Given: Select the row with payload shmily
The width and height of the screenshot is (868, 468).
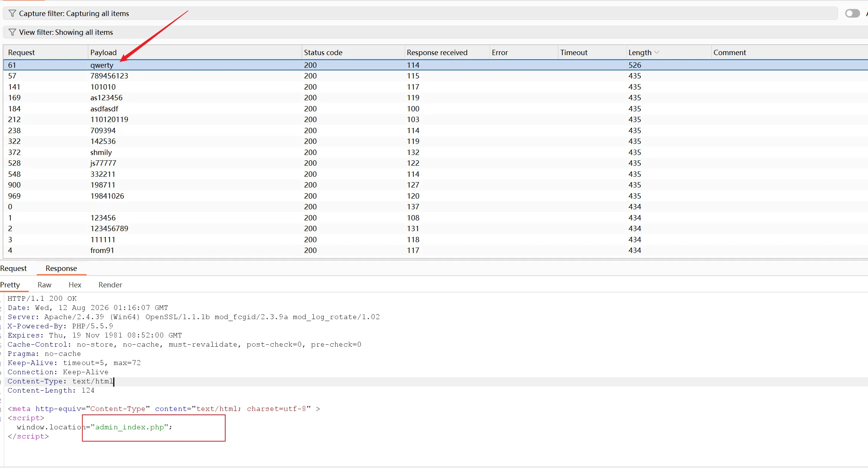Looking at the screenshot, I should point(435,152).
